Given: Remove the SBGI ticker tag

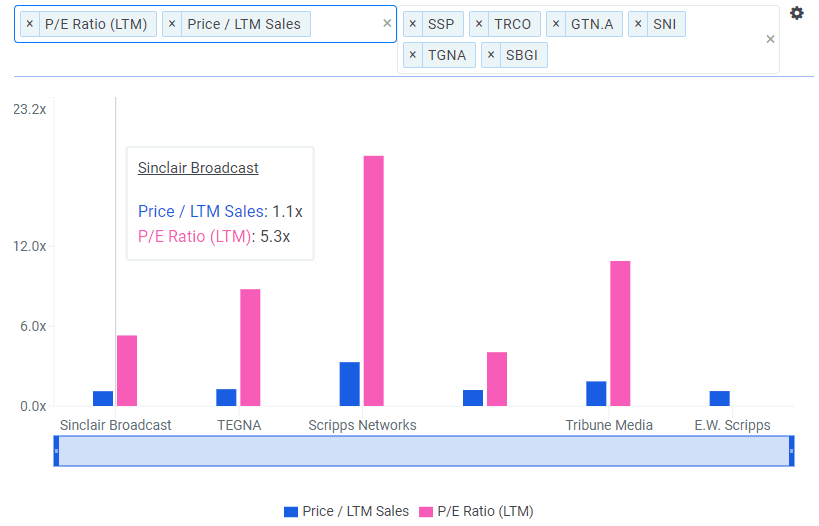Looking at the screenshot, I should (491, 55).
